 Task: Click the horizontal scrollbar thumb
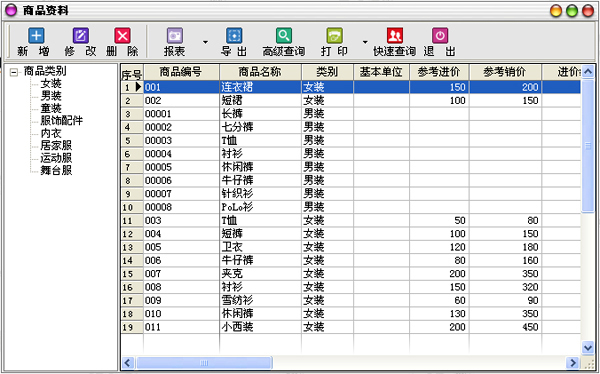(204, 363)
